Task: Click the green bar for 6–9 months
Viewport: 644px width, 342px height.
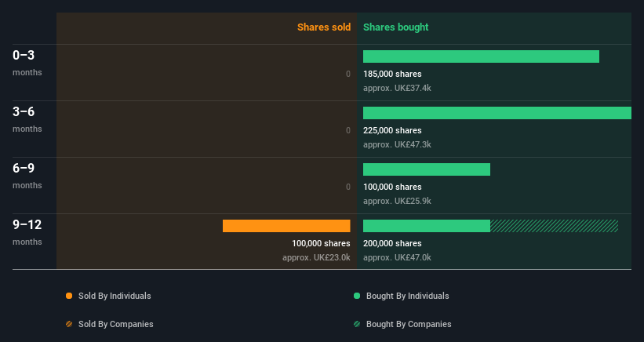Action: click(x=426, y=169)
